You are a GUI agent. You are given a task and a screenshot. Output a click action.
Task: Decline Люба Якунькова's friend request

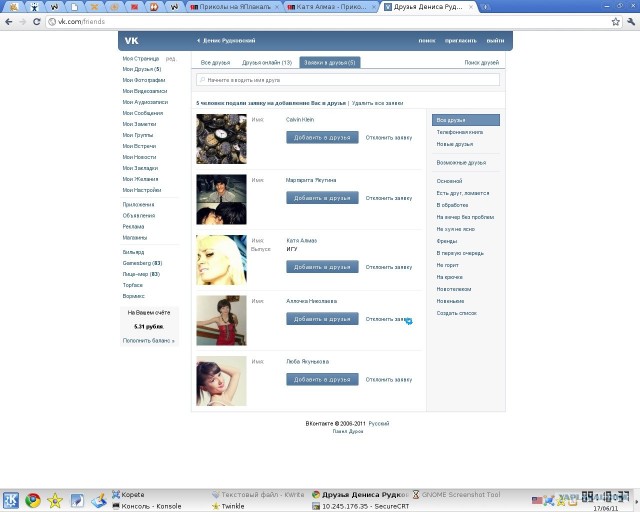pos(389,379)
